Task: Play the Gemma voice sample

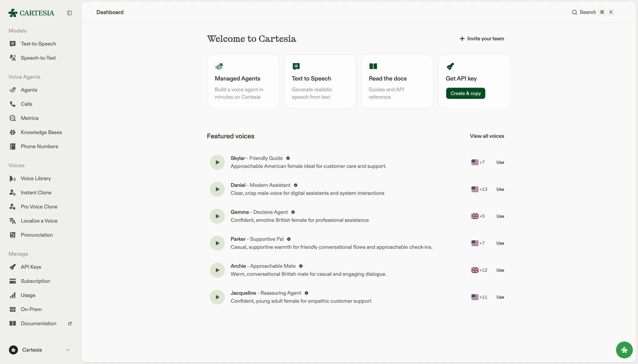Action: click(217, 216)
